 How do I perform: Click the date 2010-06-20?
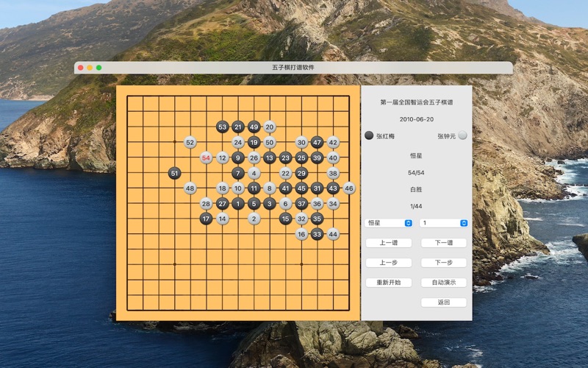pos(416,119)
